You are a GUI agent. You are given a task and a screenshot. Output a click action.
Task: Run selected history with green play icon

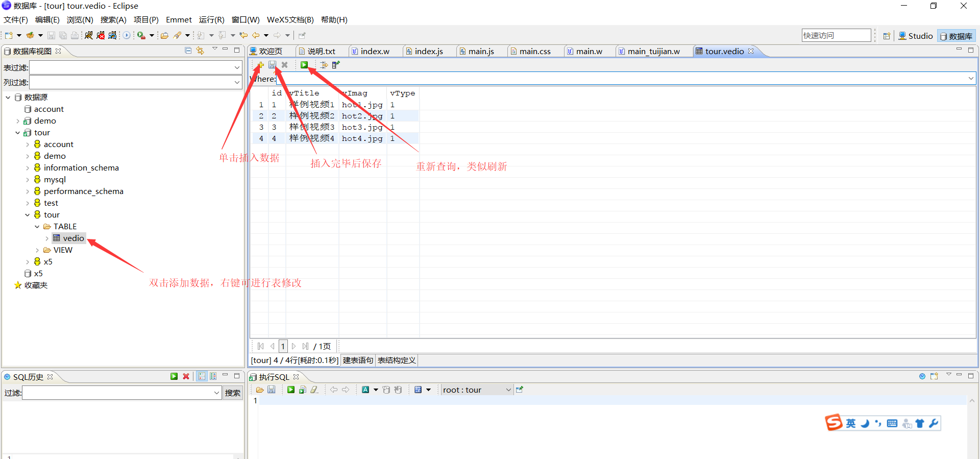(174, 376)
